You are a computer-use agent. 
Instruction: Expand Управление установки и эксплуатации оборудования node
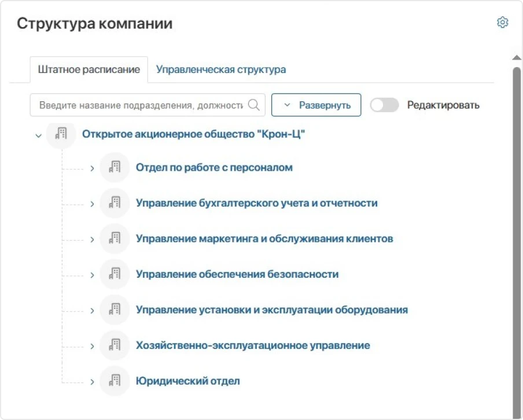point(92,310)
